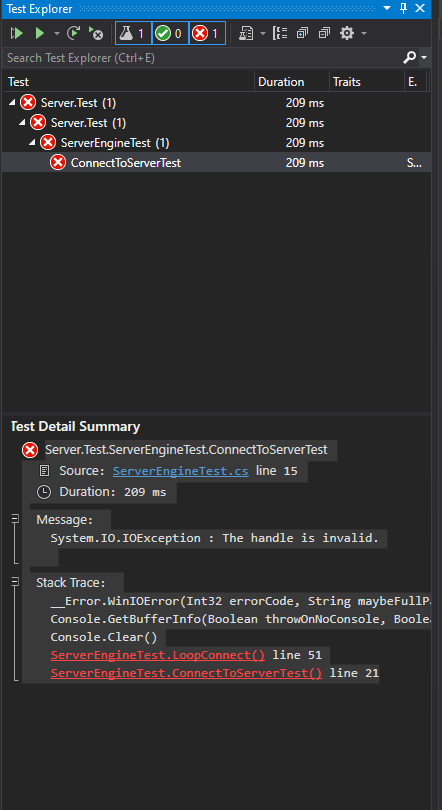The image size is (442, 810).
Task: Collapse the ServerEngineTest tree node
Action: [x=32, y=143]
